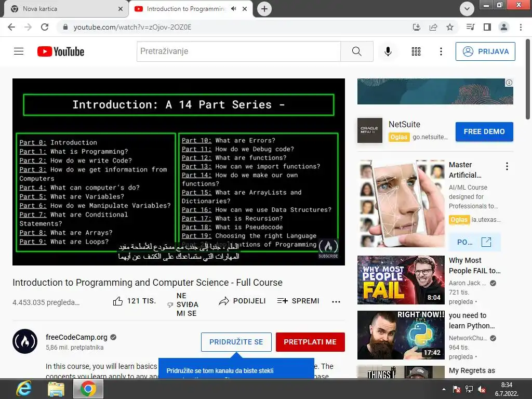Open menu for Master Artificial ad
This screenshot has width=532, height=399.
[507, 166]
